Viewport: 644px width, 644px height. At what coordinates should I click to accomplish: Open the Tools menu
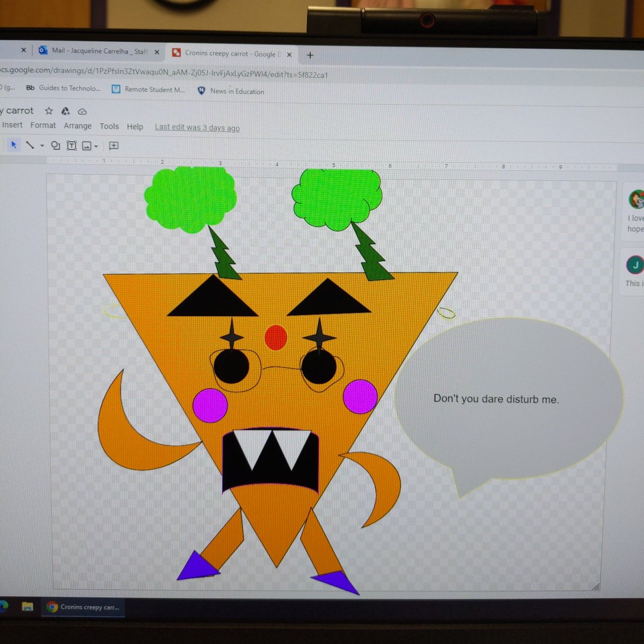click(109, 126)
